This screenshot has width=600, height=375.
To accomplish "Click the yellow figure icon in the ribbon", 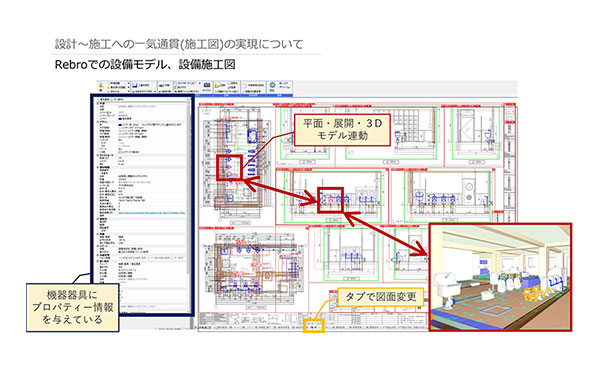I will click(101, 85).
